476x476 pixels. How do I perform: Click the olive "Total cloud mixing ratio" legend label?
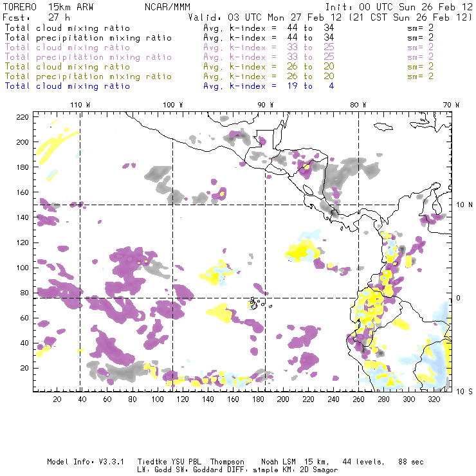point(68,67)
